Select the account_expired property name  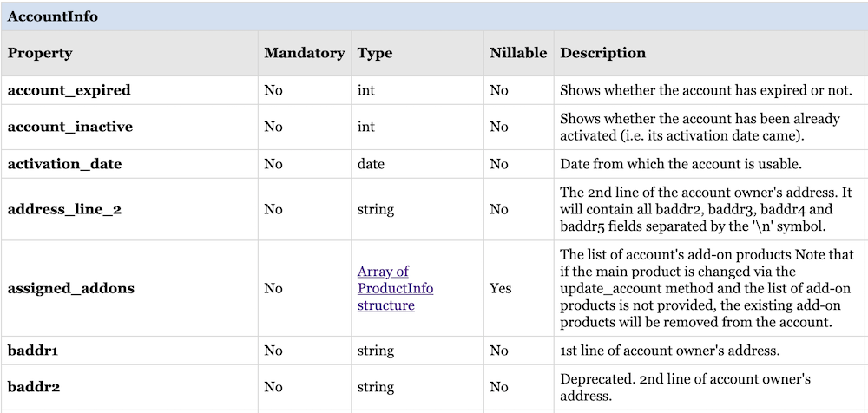coord(69,90)
